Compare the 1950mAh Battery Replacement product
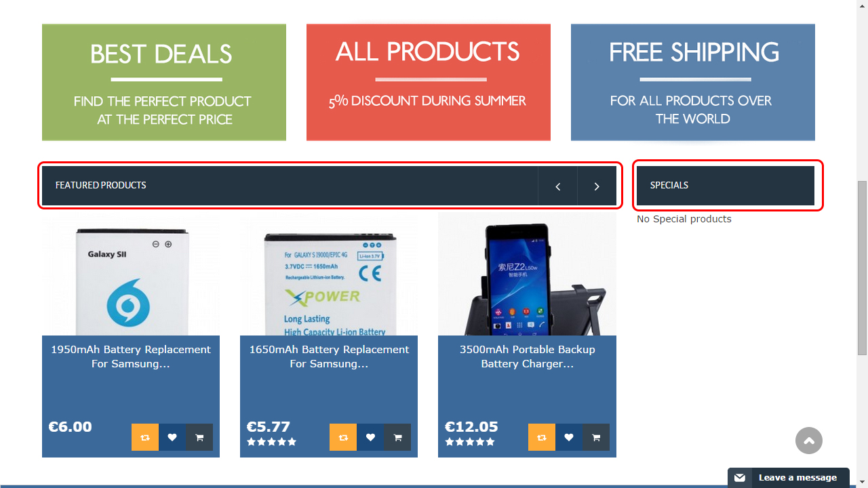 coord(145,437)
